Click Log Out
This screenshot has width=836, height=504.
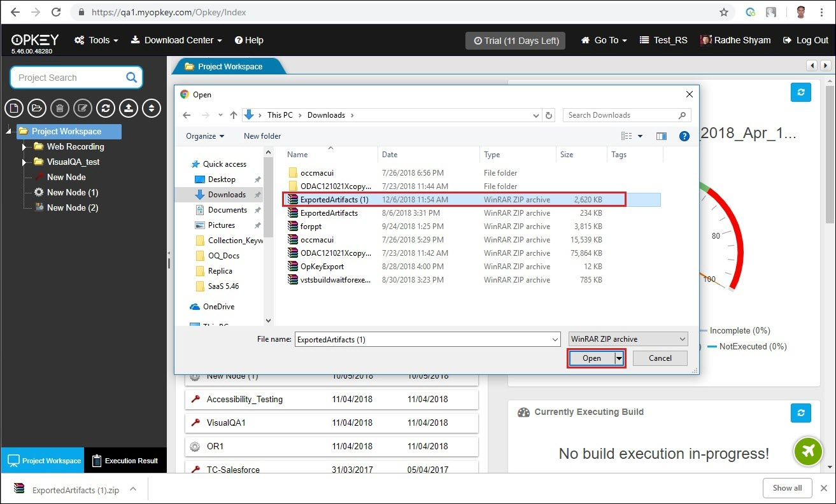(x=805, y=40)
